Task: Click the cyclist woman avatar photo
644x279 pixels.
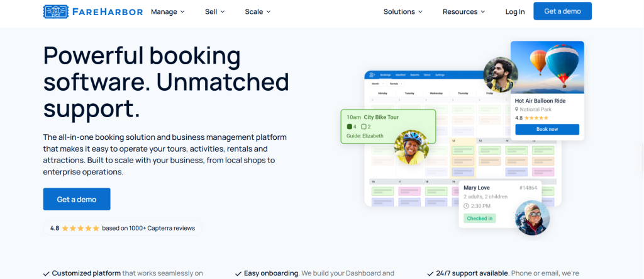Action: [411, 147]
